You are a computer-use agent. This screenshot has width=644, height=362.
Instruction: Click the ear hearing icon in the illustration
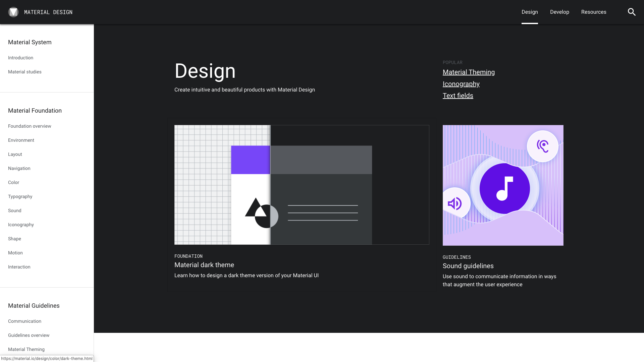[542, 146]
